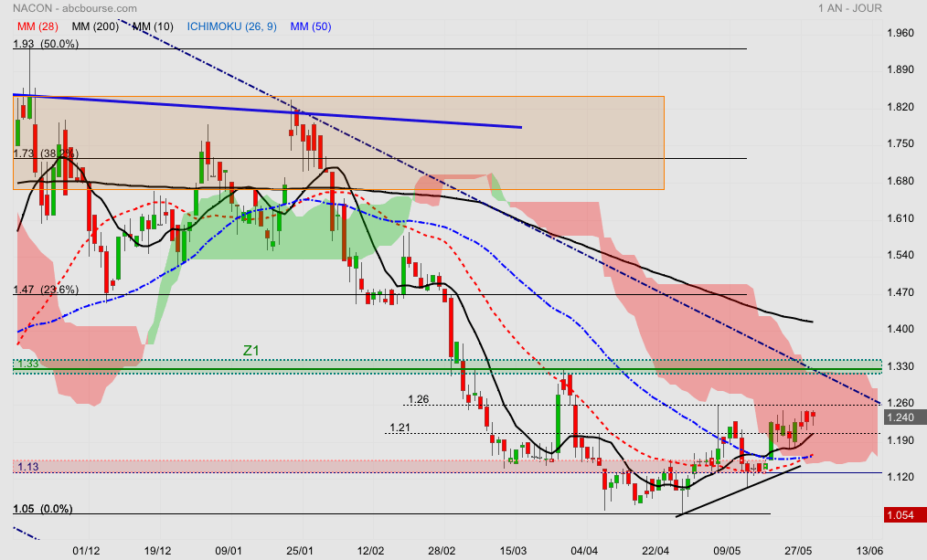
Task: Click the 28/02 date on time axis
Action: 442,551
